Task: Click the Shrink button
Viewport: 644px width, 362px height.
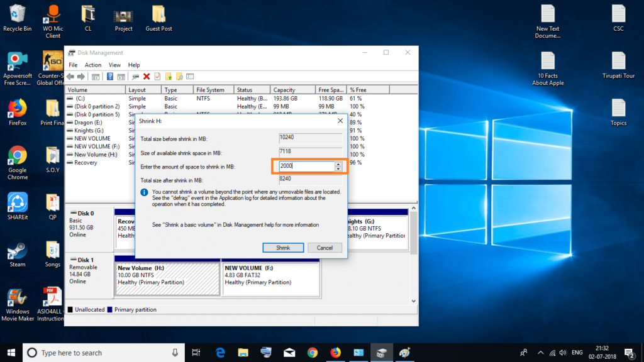Action: point(283,248)
